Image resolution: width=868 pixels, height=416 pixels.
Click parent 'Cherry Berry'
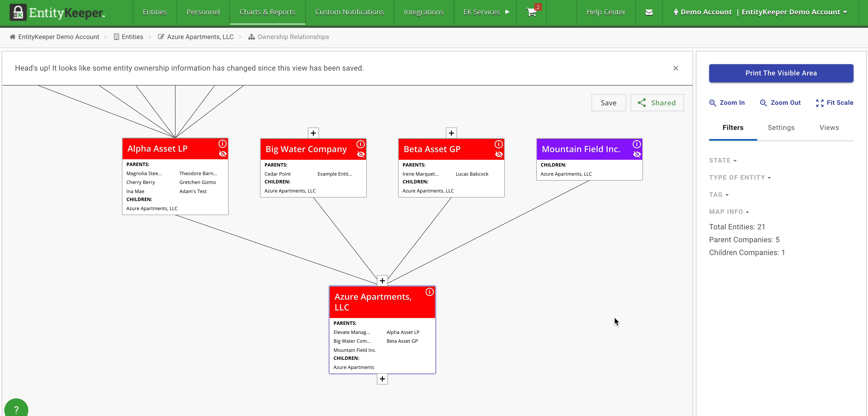(140, 182)
